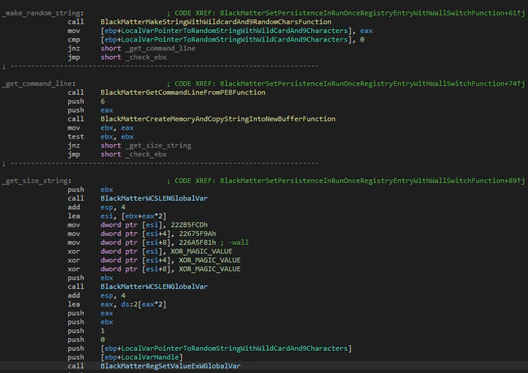This screenshot has height=373, width=528.
Task: Select the constant 22285FCDh
Action: coord(189,225)
